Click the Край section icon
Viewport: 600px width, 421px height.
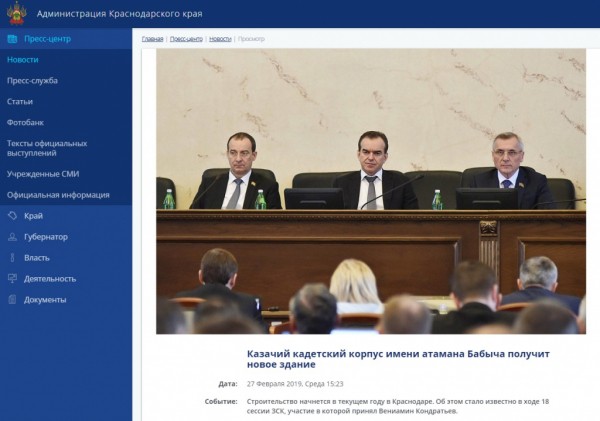(x=12, y=216)
